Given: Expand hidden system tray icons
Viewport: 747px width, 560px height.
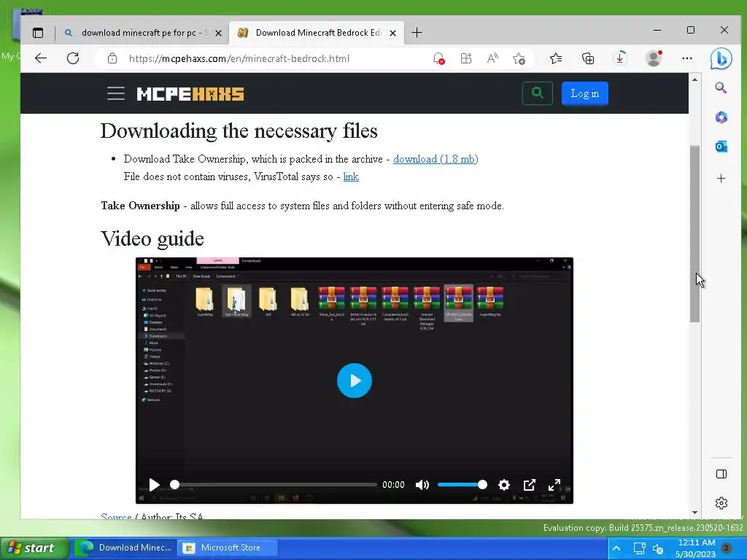Looking at the screenshot, I should (616, 548).
